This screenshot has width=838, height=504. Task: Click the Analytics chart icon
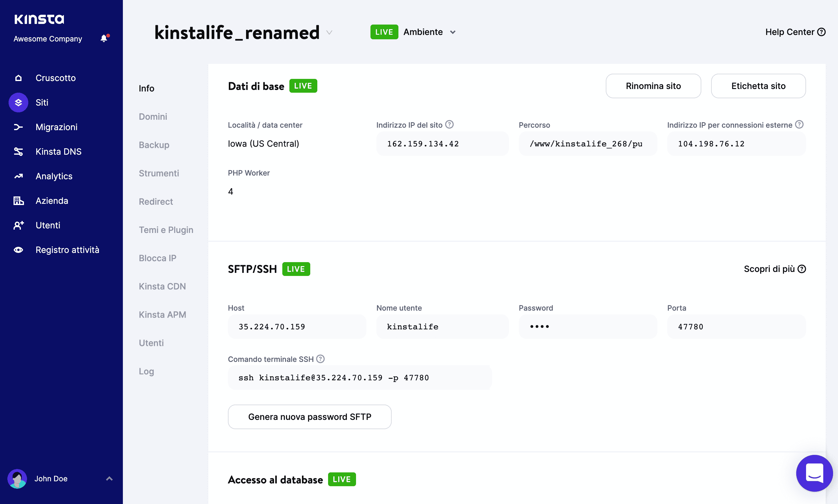click(x=18, y=176)
